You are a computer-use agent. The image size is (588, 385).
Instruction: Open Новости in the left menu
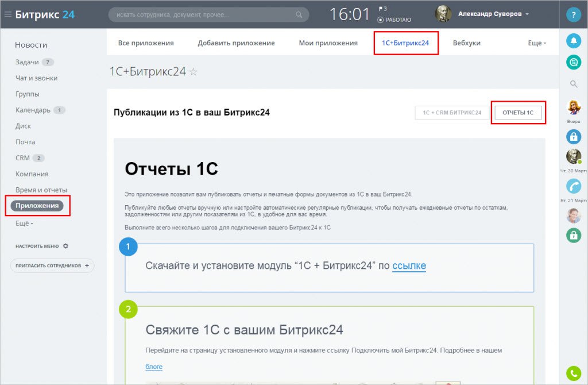pos(31,45)
